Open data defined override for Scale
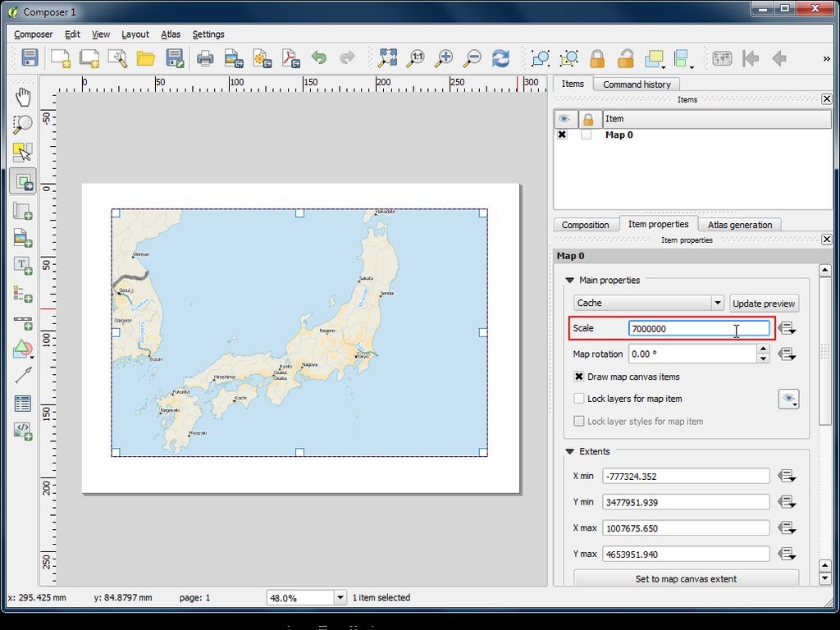Image resolution: width=840 pixels, height=630 pixels. click(x=787, y=328)
